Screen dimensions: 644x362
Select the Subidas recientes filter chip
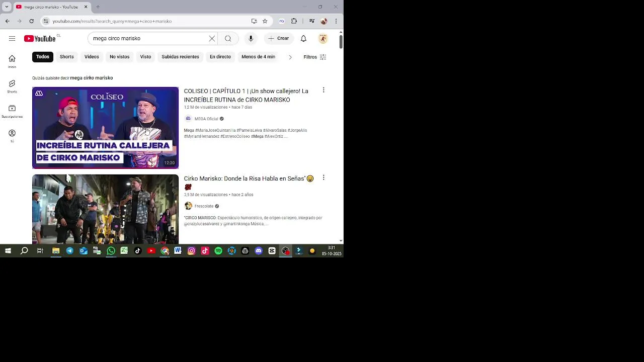(x=180, y=57)
